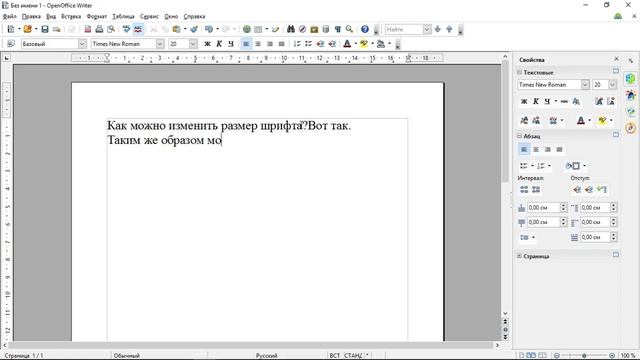Open Styles and Formatting from the formatting toolbar
The image size is (640, 360).
coord(11,44)
